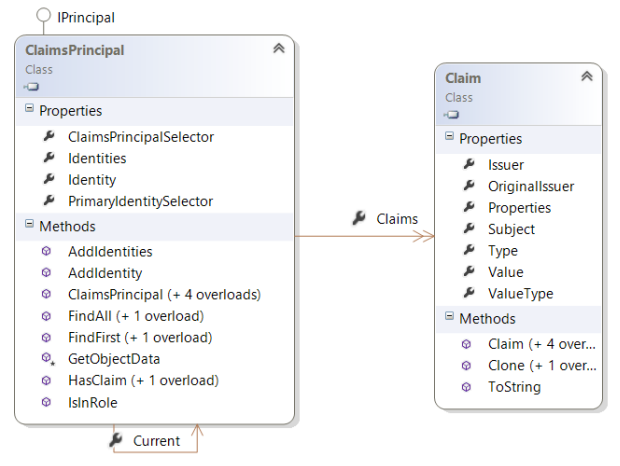Click the cube icon beside ToString
620x466 pixels.
coord(467,386)
